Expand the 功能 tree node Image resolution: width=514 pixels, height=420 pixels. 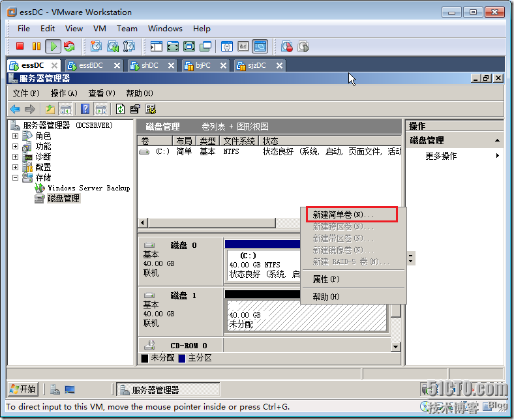pyautogui.click(x=16, y=146)
